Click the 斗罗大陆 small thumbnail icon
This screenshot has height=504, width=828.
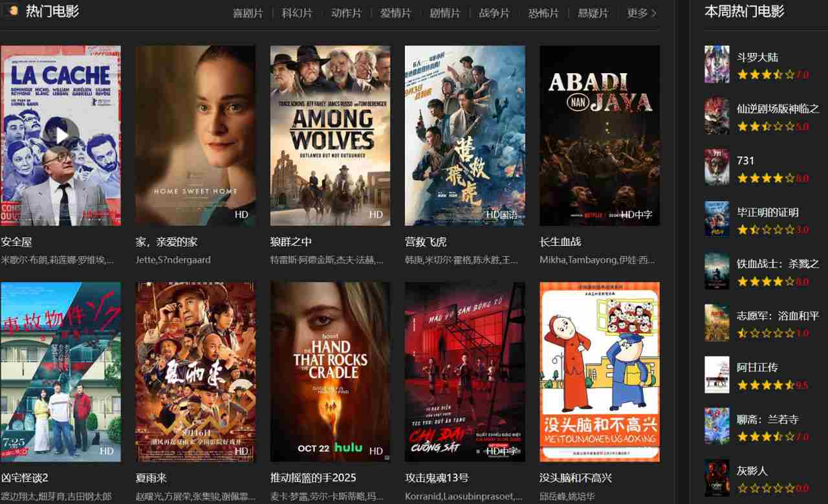coord(717,64)
